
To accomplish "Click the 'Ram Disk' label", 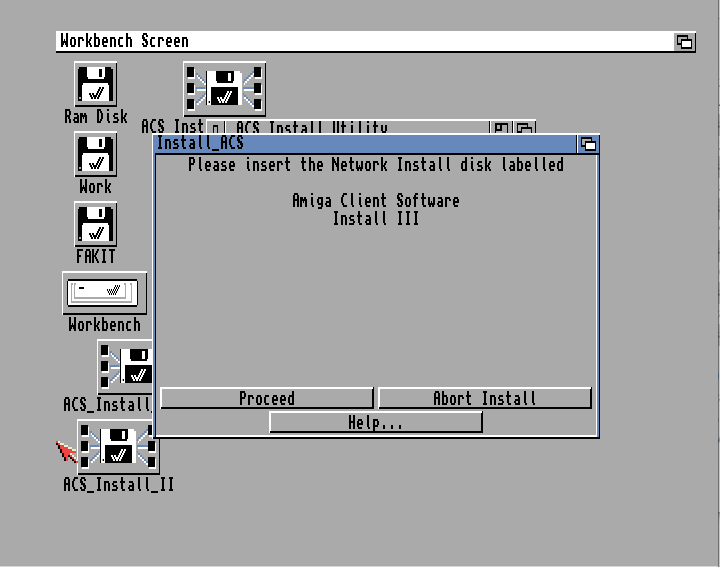I will click(96, 117).
